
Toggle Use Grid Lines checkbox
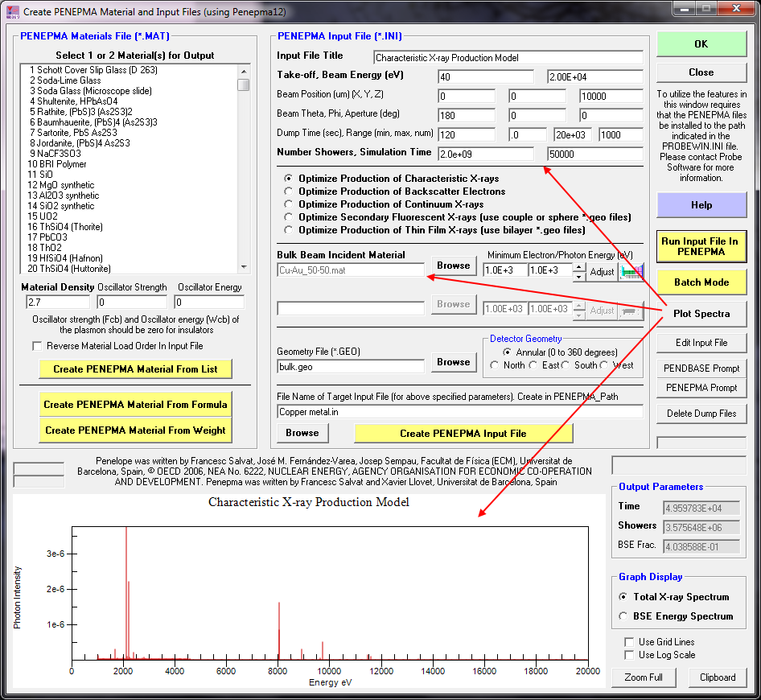(x=629, y=642)
